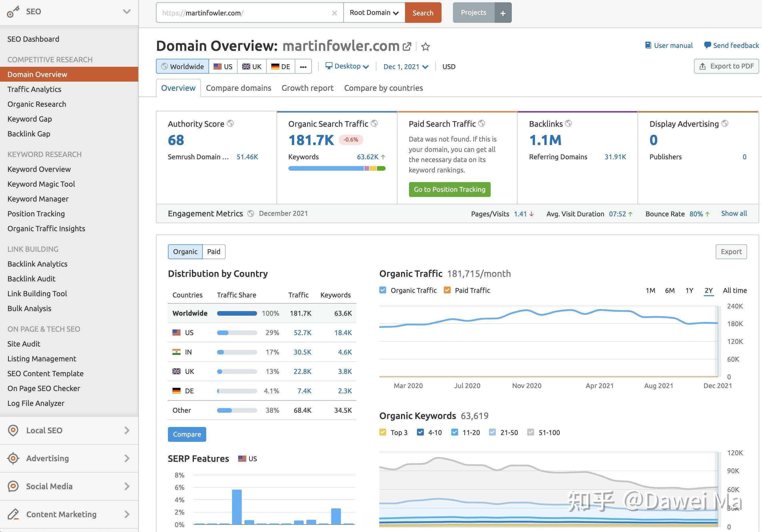Click Go to Position Tracking button
Image resolution: width=762 pixels, height=532 pixels.
pos(449,190)
